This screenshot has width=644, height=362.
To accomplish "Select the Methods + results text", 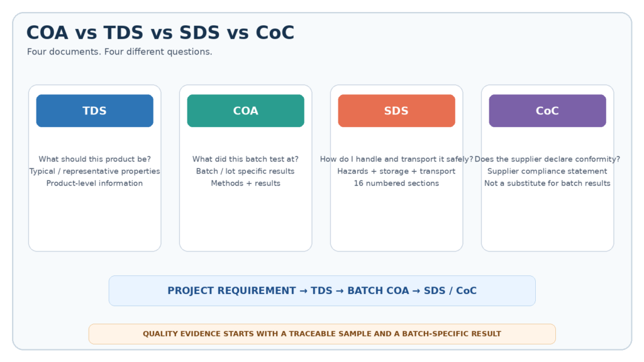I will click(x=246, y=183).
